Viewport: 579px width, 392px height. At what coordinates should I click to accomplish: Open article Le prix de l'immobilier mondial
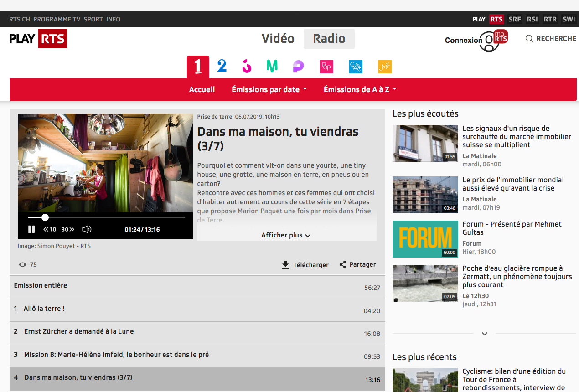coord(513,184)
